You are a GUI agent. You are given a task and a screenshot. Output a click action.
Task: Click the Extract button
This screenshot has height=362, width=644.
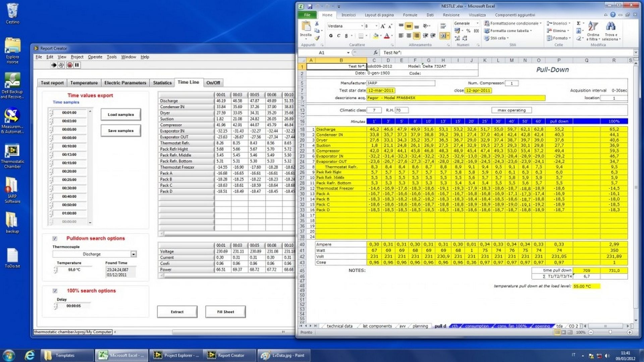tap(177, 312)
